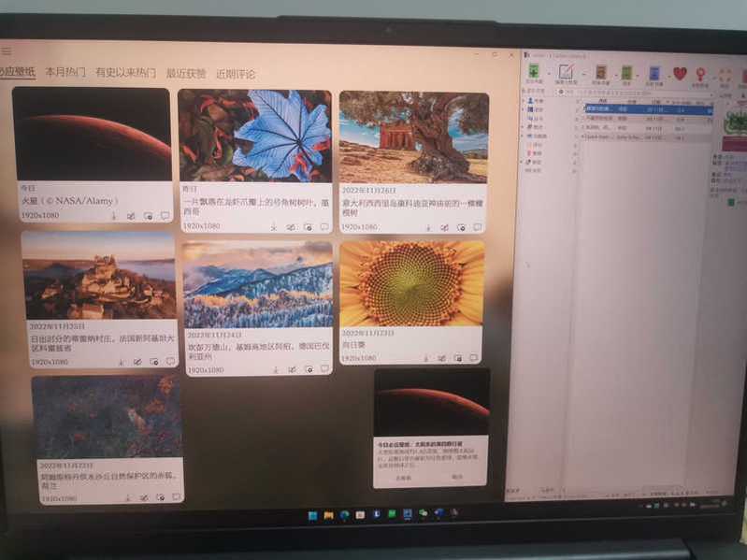Viewport: 747px width, 560px height.
Task: Set the 向日葵 sunflower image as wallpaper
Action: 458,358
